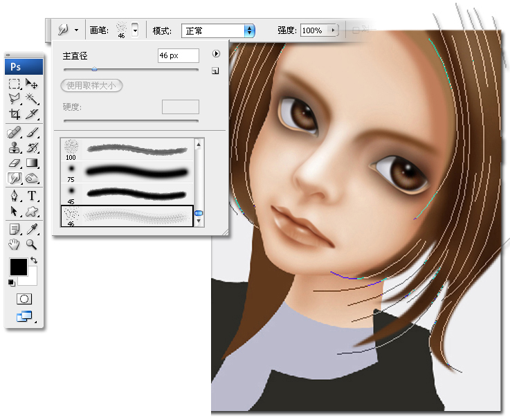Select the Rectangular Marquee tool

(14, 84)
